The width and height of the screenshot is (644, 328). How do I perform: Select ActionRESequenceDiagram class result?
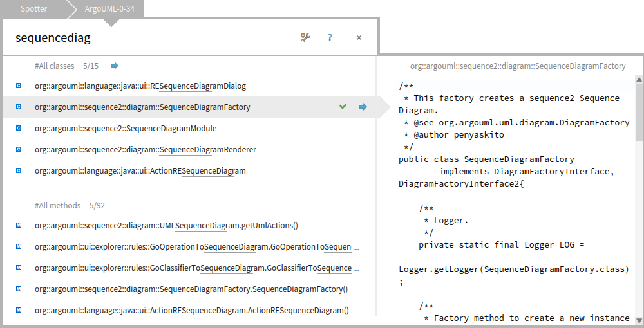(x=189, y=170)
